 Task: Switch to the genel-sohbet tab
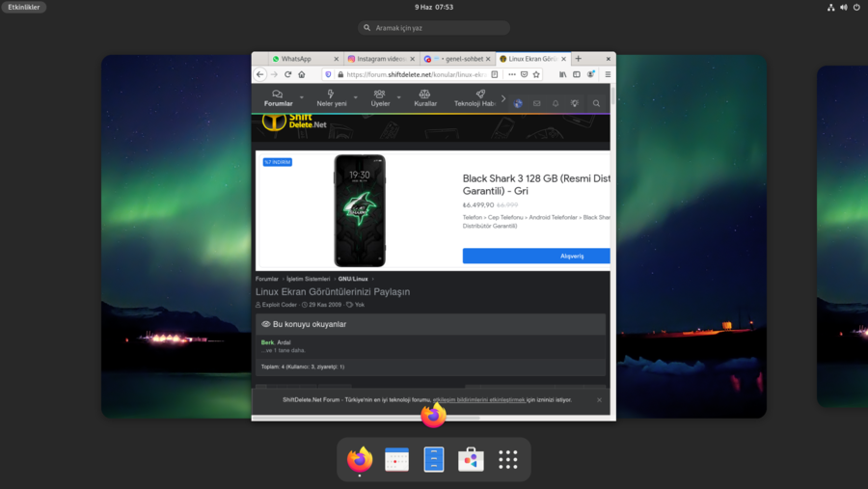pos(458,59)
